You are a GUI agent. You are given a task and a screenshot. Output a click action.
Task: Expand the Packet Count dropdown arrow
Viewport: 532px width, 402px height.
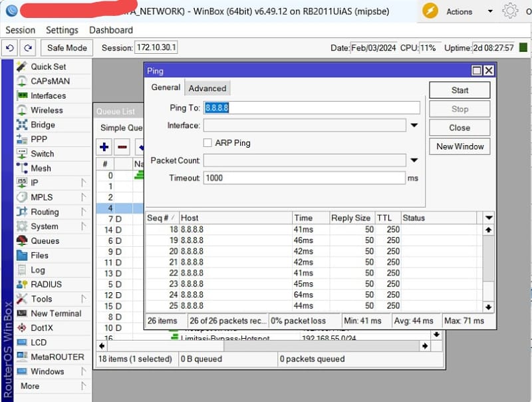[x=414, y=160]
